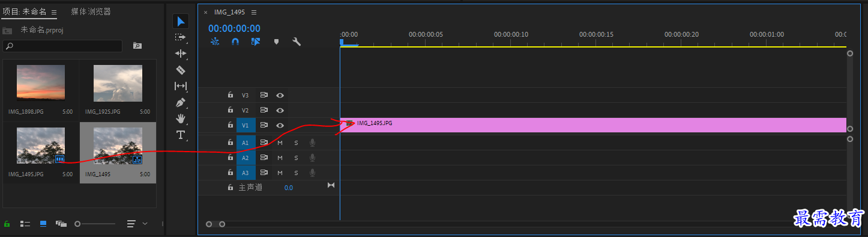
Task: Click the bin icon beside 未命名.prproj
Action: [x=7, y=30]
